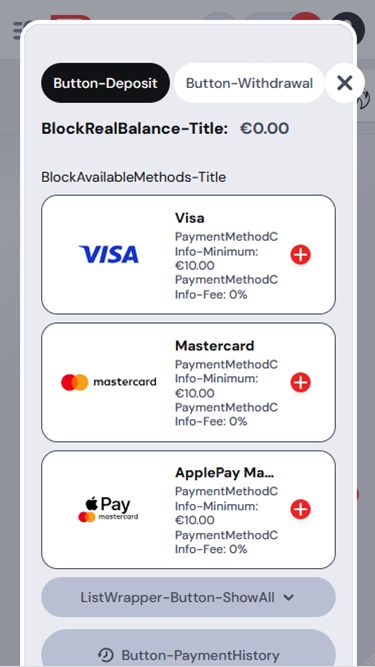
Task: Click the Apple Pay Mastercard logo
Action: tap(108, 509)
